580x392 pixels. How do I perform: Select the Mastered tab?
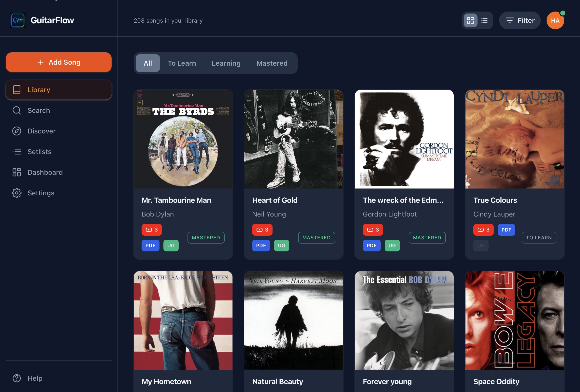(272, 63)
